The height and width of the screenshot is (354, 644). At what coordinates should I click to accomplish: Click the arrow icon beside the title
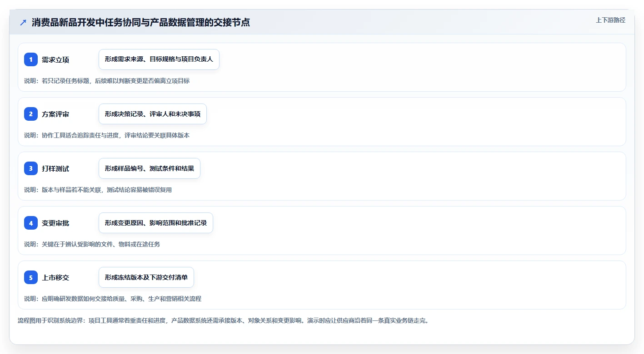(23, 22)
